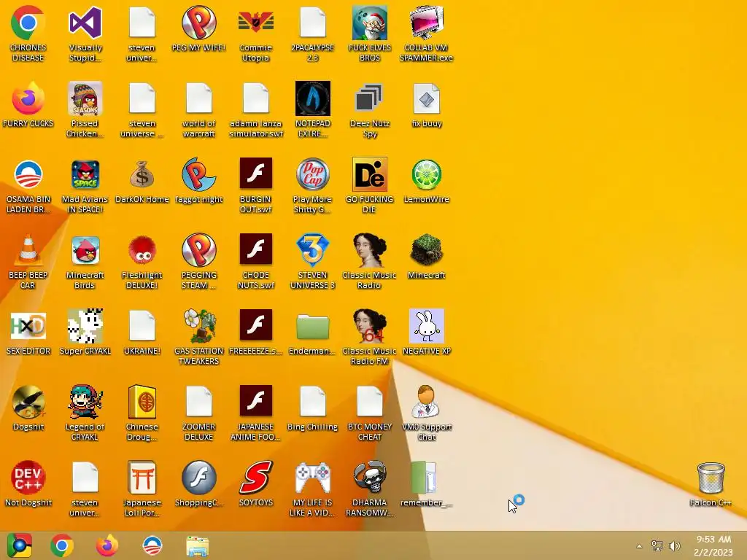Open Classic Music Radio FM 64 icon
Image resolution: width=747 pixels, height=560 pixels.
point(369,326)
